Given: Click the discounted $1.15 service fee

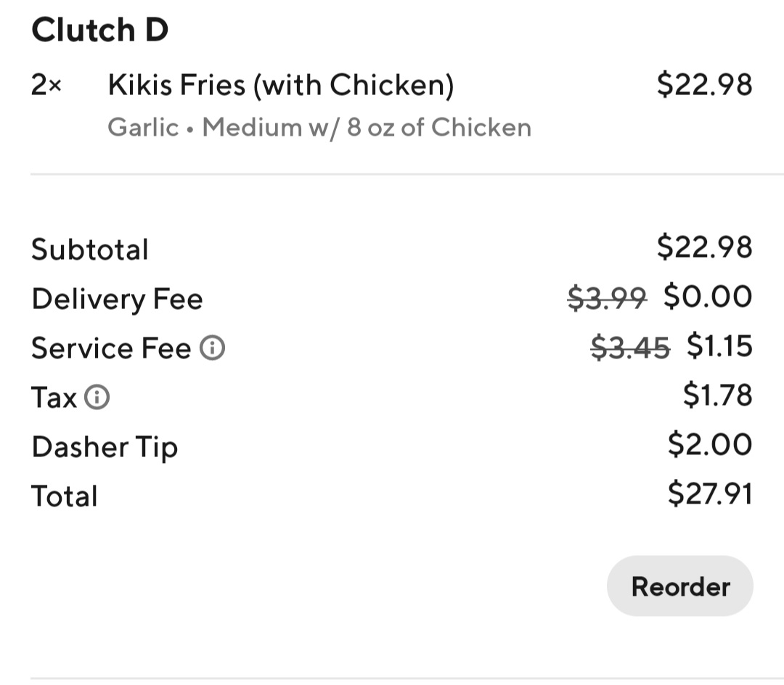Looking at the screenshot, I should [x=719, y=346].
